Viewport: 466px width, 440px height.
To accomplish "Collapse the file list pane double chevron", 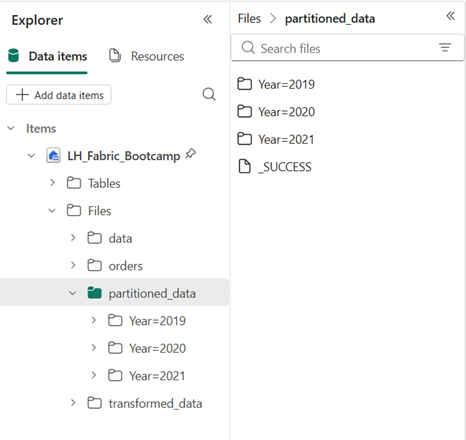I will [451, 16].
